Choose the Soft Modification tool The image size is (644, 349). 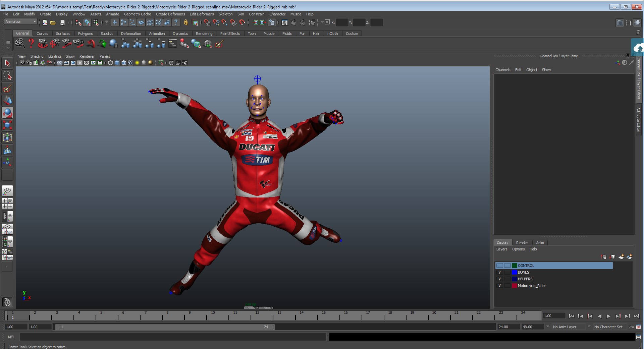(7, 150)
